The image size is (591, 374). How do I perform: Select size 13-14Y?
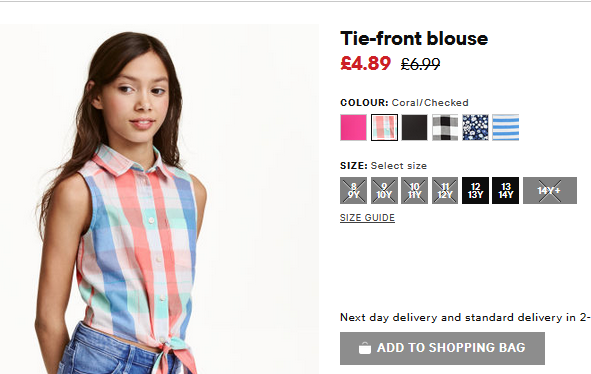505,190
